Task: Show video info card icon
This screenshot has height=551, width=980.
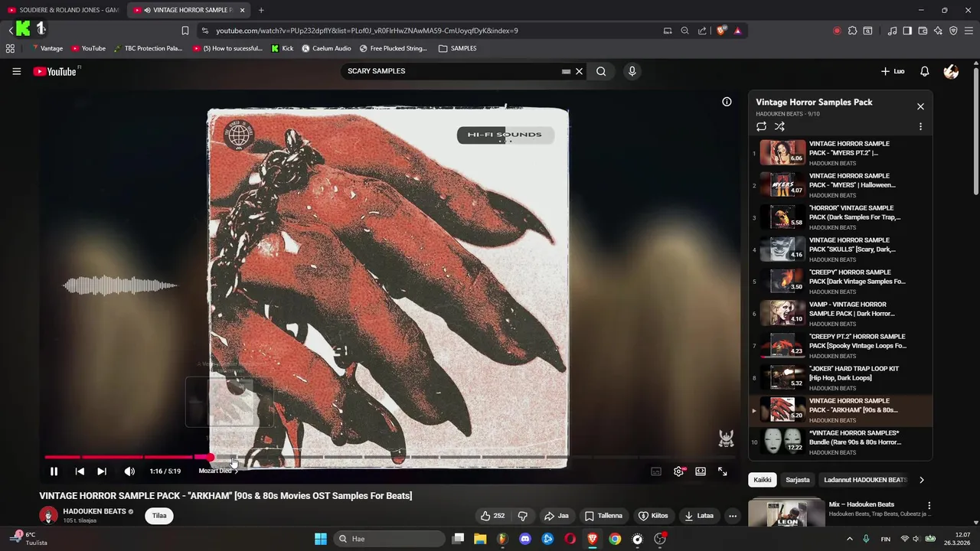Action: pyautogui.click(x=727, y=102)
